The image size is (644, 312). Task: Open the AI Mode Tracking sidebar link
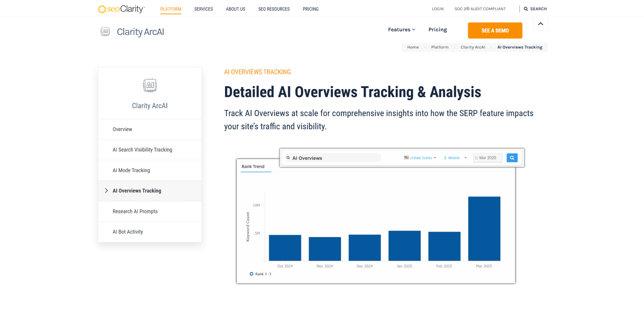[x=131, y=170]
